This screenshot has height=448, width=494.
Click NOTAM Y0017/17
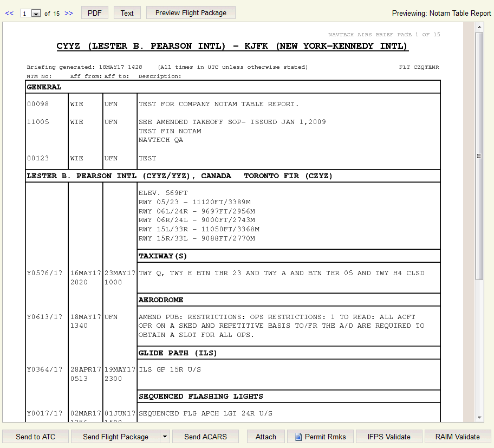44,413
